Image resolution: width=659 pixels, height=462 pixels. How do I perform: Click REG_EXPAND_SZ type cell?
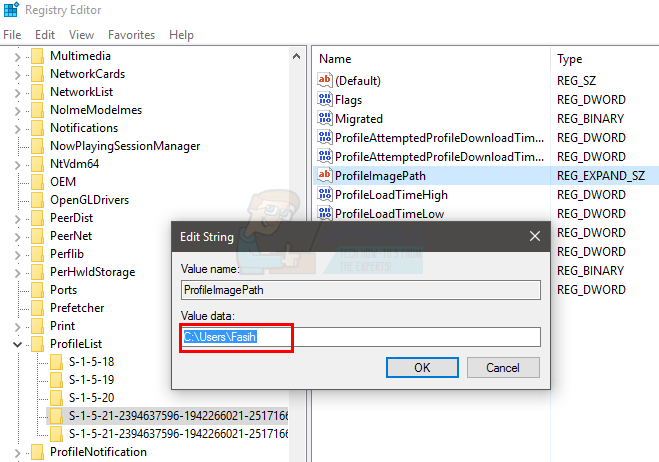click(x=601, y=176)
